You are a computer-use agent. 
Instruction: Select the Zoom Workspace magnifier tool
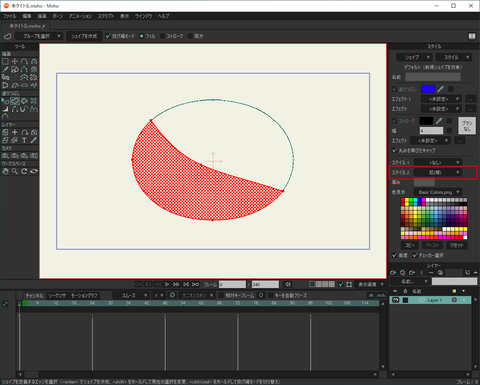pos(15,171)
